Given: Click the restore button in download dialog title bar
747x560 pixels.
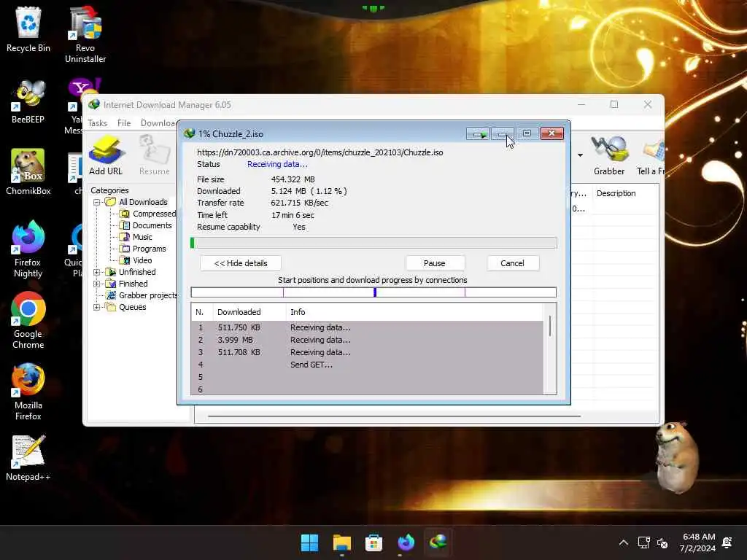Looking at the screenshot, I should [527, 134].
